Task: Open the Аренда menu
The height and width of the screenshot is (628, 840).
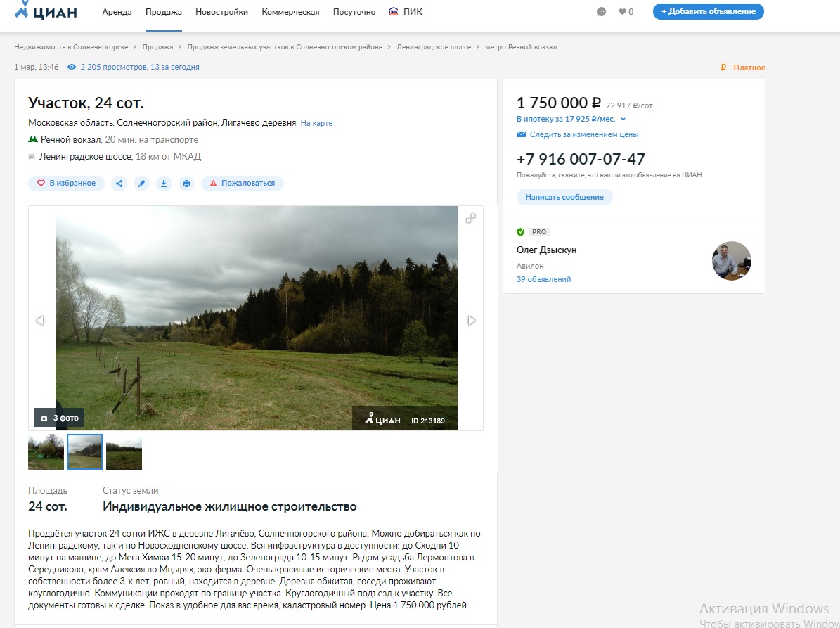Action: pos(117,12)
